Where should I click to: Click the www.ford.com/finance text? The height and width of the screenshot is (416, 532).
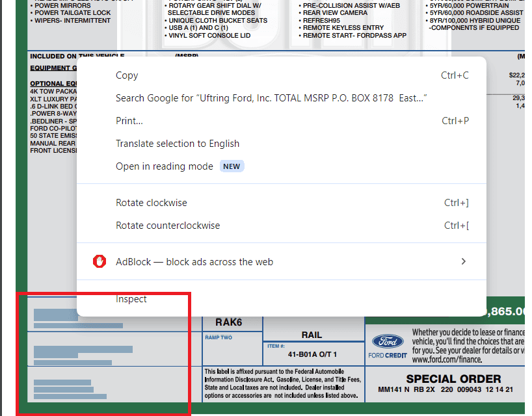pos(447,359)
